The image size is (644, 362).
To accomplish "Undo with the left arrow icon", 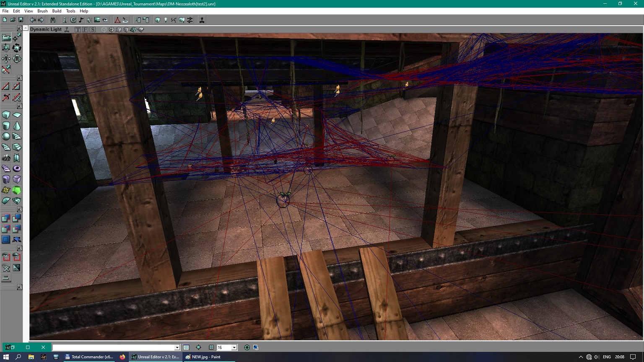I will [33, 20].
